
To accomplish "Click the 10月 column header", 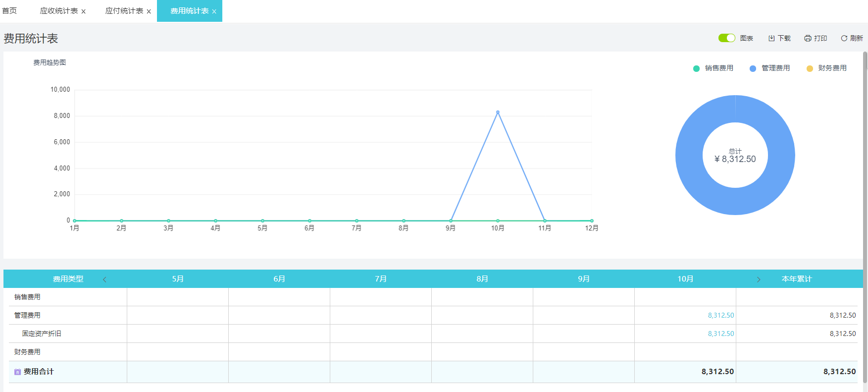I will pyautogui.click(x=685, y=279).
